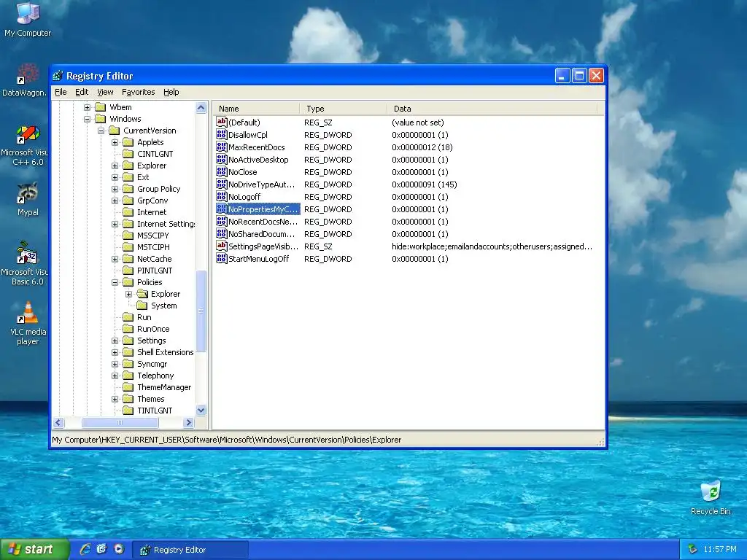Expand the Themes tree node
The image size is (747, 560).
click(115, 399)
